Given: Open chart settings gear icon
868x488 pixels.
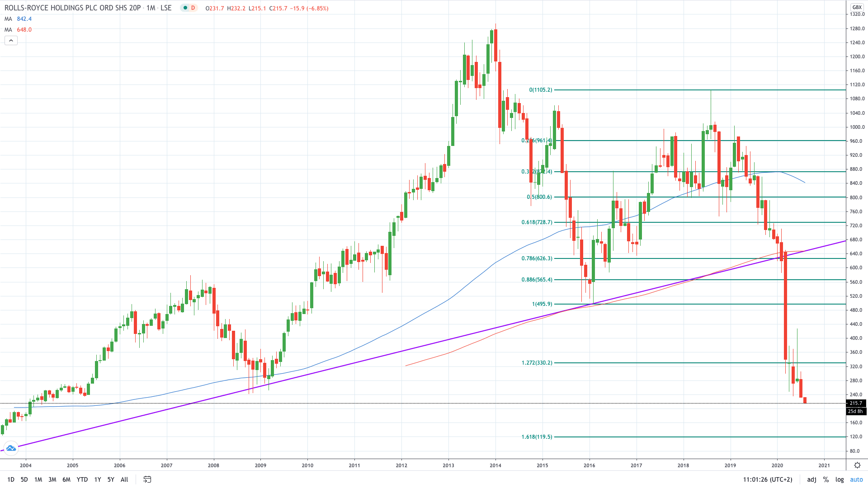Looking at the screenshot, I should (857, 465).
